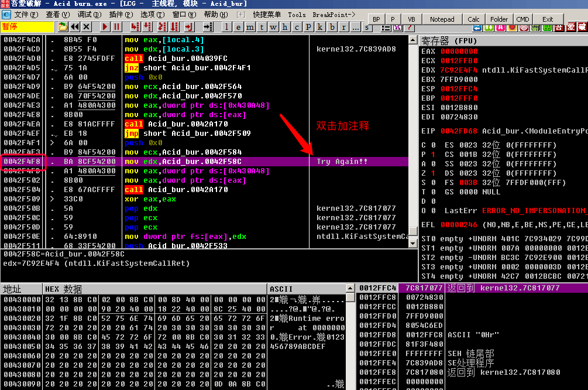Click the CMD button
Screen dimensions: 588x390
pos(522,19)
